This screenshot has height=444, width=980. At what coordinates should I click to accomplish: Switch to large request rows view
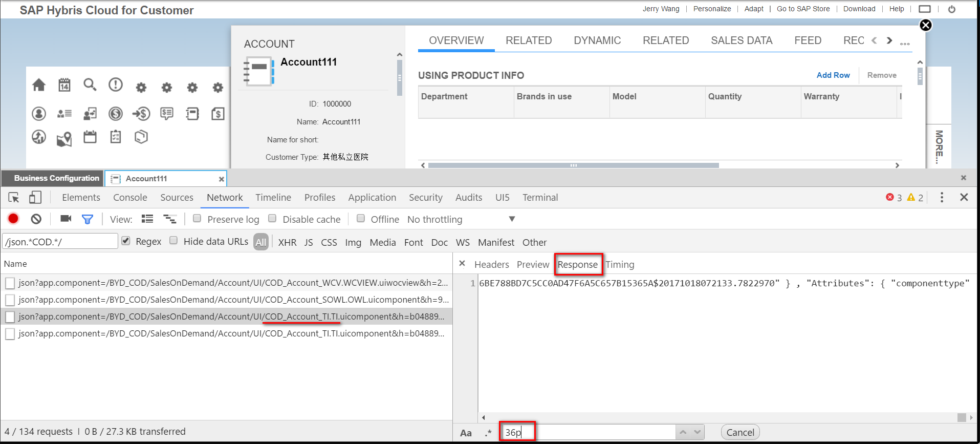(147, 219)
